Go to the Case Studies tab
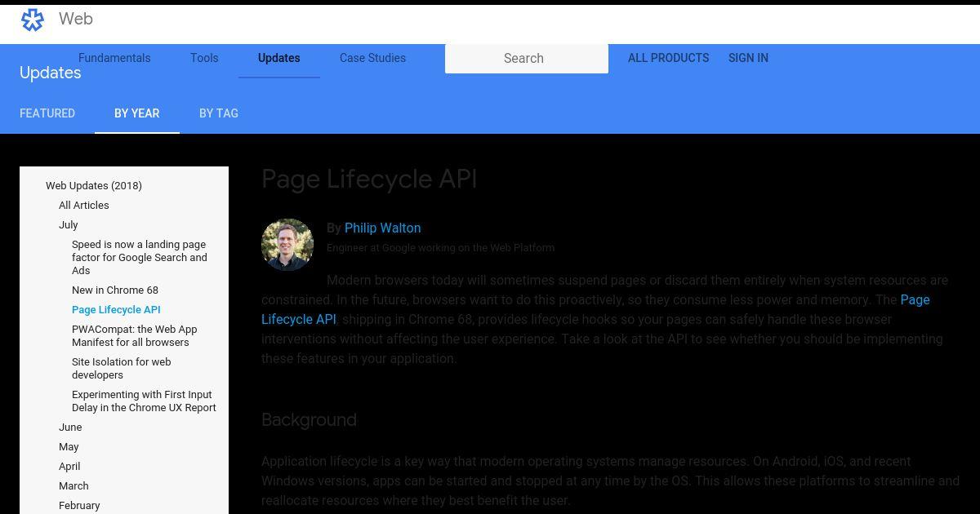Viewport: 980px width, 514px height. point(372,58)
